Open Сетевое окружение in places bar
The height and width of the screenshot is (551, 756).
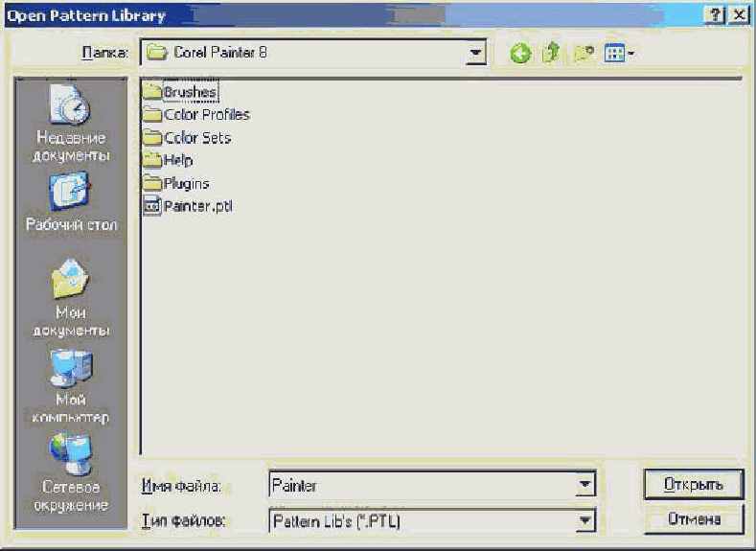click(x=71, y=473)
